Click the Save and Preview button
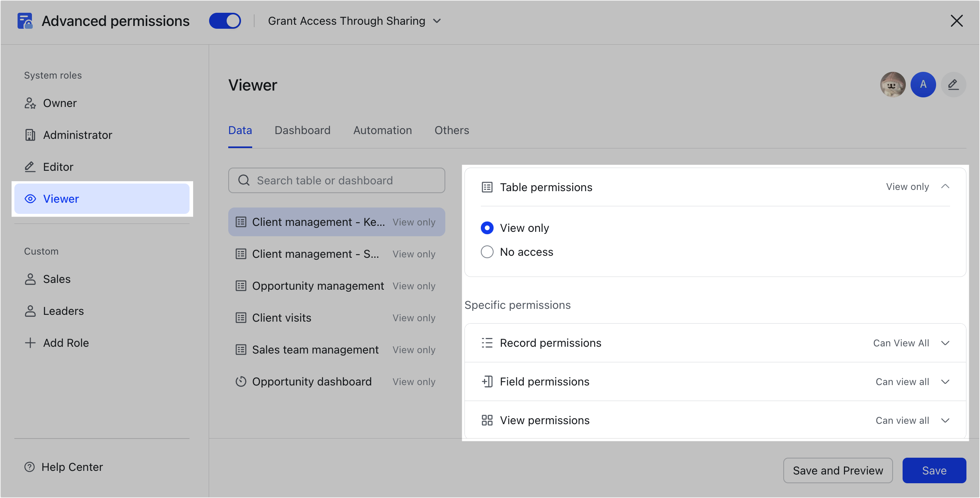 [x=838, y=470]
